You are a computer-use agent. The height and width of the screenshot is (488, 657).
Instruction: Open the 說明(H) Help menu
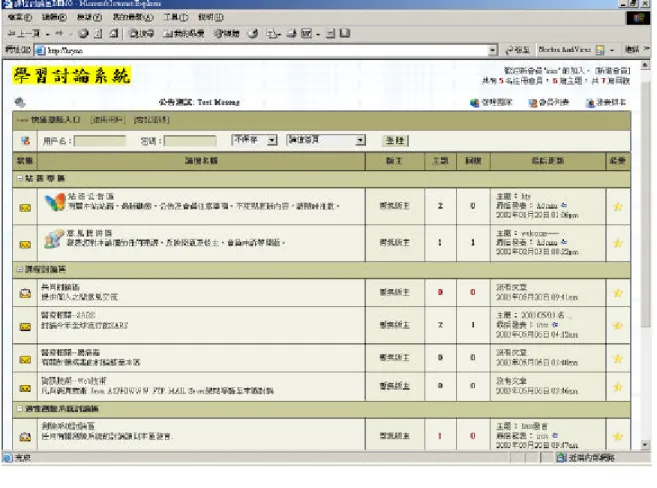click(x=211, y=18)
